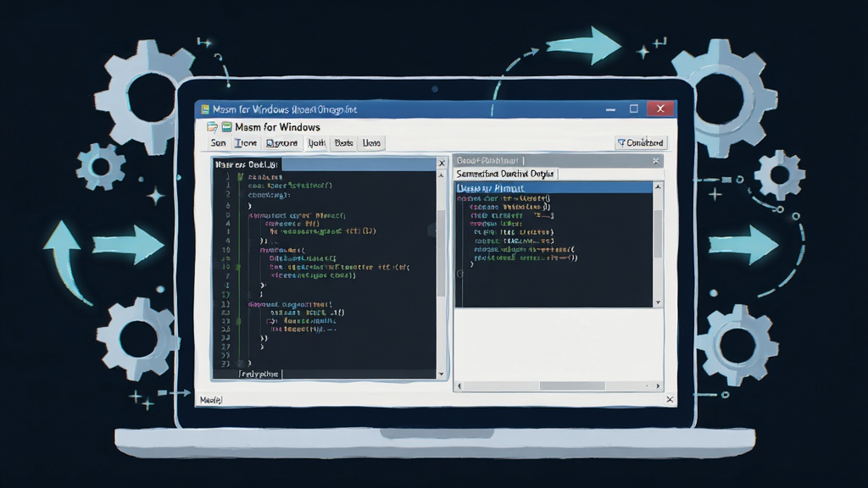Select the white 'Doetivl Dotplu' output tab

pos(506,174)
